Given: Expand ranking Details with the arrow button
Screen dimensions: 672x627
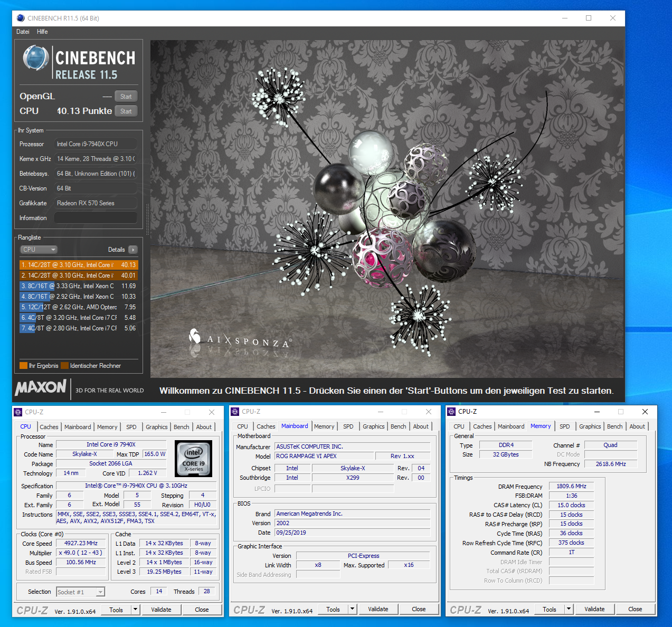Looking at the screenshot, I should tap(132, 250).
